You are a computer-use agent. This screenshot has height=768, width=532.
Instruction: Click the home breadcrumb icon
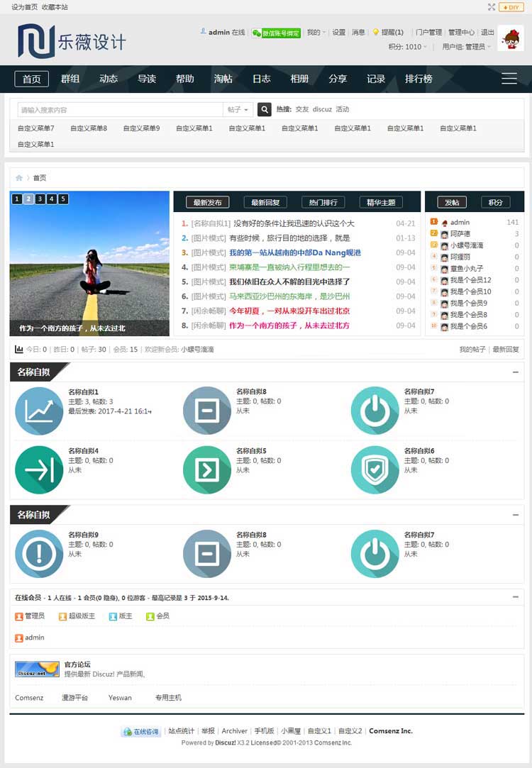pyautogui.click(x=19, y=178)
